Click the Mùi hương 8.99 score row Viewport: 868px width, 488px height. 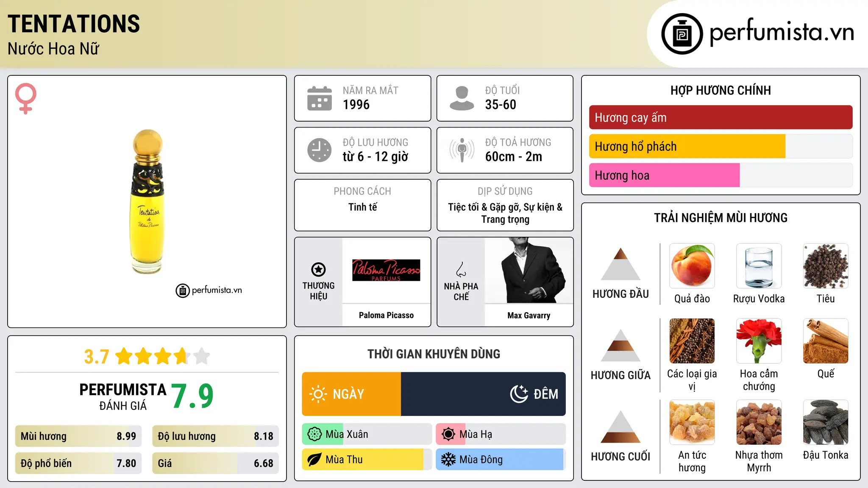tap(78, 436)
